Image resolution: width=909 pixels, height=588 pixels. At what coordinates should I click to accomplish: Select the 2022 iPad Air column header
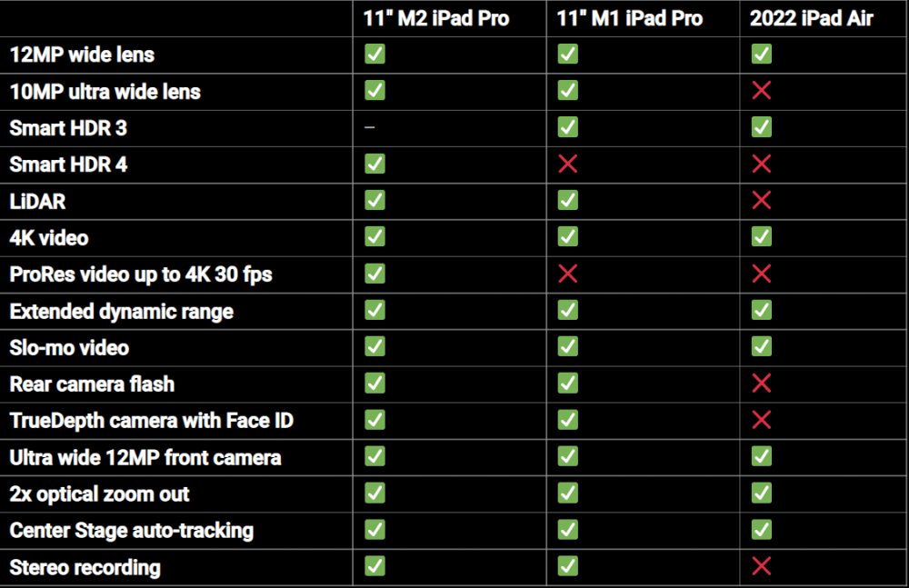812,19
